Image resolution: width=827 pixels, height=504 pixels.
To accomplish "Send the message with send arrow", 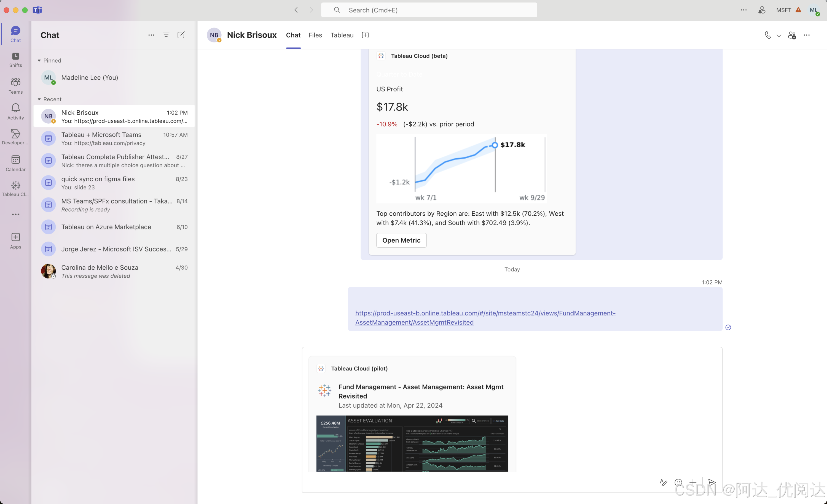I will [711, 482].
